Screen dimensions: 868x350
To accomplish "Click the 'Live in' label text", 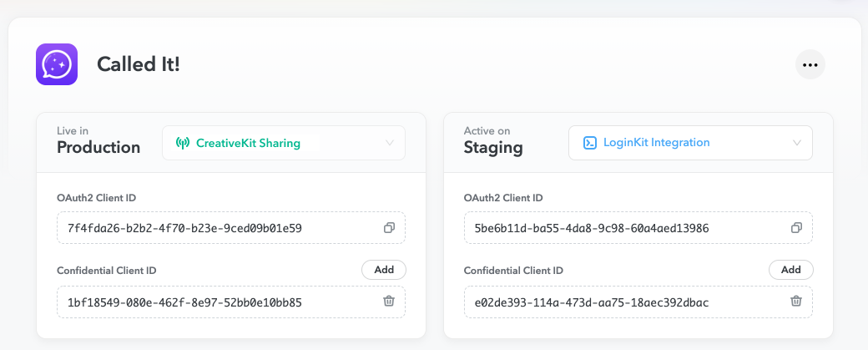I will click(x=73, y=130).
